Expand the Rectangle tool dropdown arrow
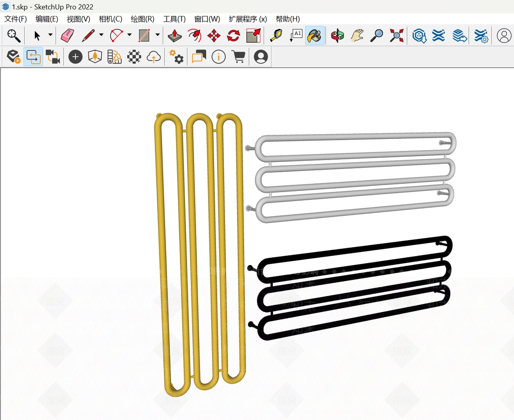Viewport: 514px width, 420px height. point(157,35)
